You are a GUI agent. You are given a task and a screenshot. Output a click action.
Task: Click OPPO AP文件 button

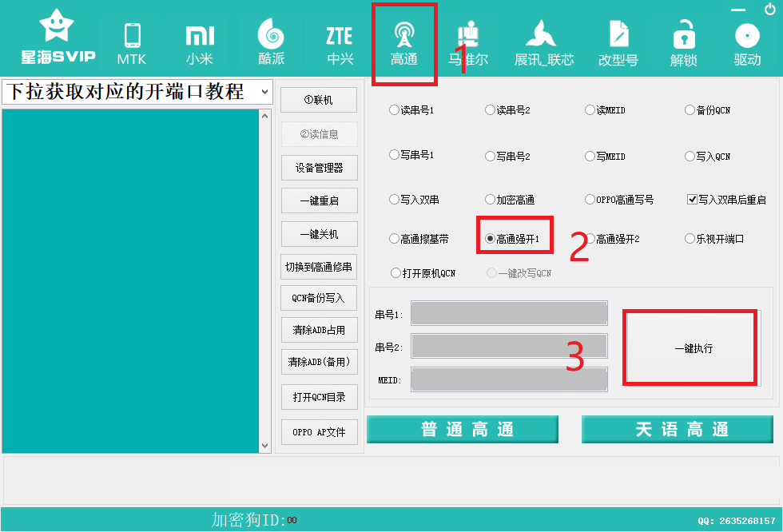coord(319,431)
